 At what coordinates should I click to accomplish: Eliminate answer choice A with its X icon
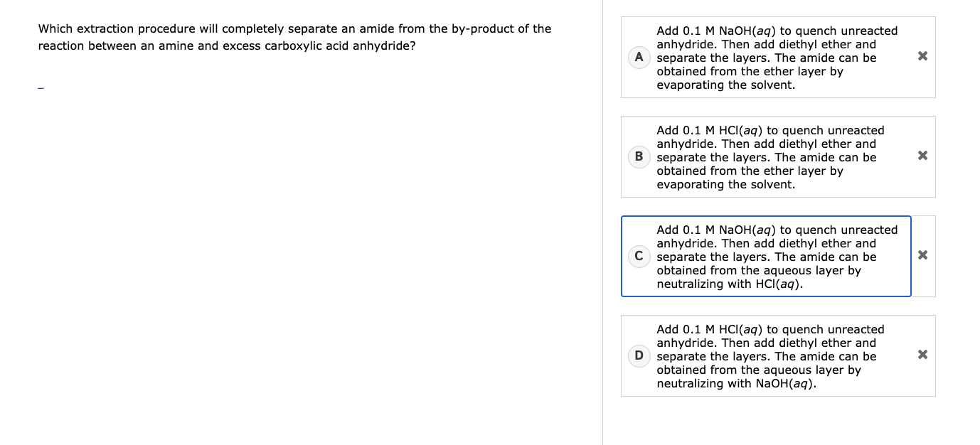pyautogui.click(x=922, y=56)
